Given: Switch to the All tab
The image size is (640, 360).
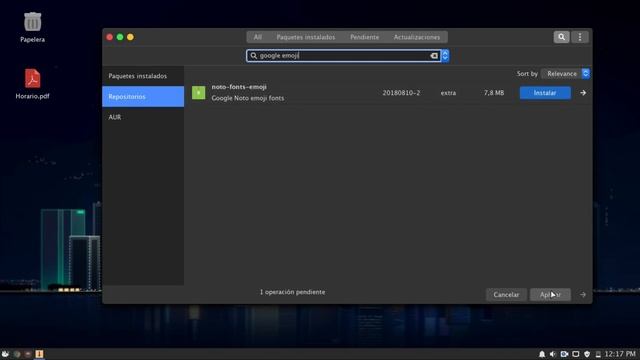Looking at the screenshot, I should pos(258,37).
